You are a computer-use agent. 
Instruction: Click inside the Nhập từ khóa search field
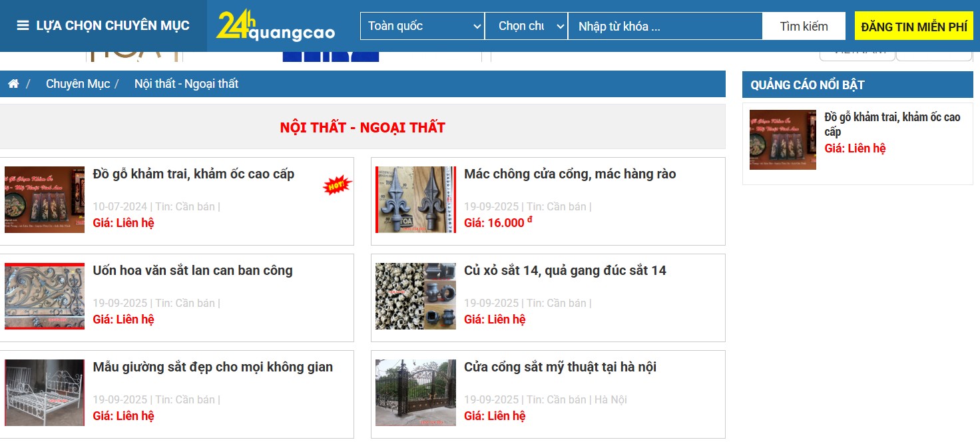tap(666, 25)
